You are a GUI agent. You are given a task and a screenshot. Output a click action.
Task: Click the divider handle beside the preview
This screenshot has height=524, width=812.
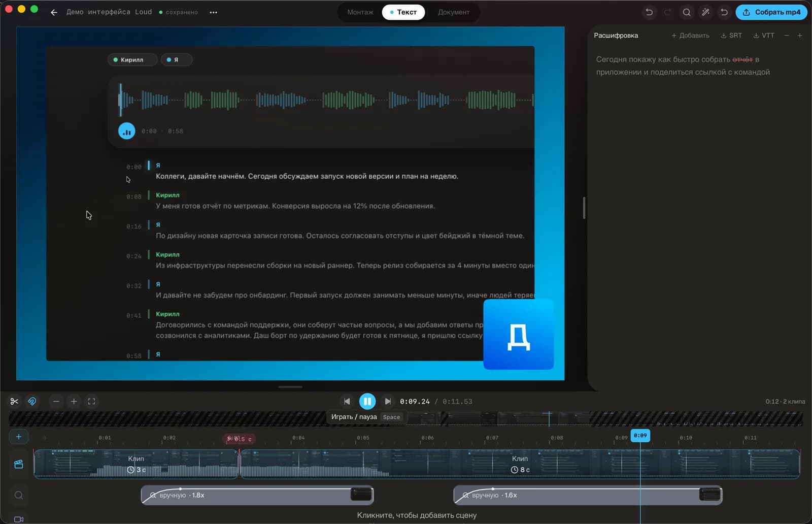(x=584, y=208)
